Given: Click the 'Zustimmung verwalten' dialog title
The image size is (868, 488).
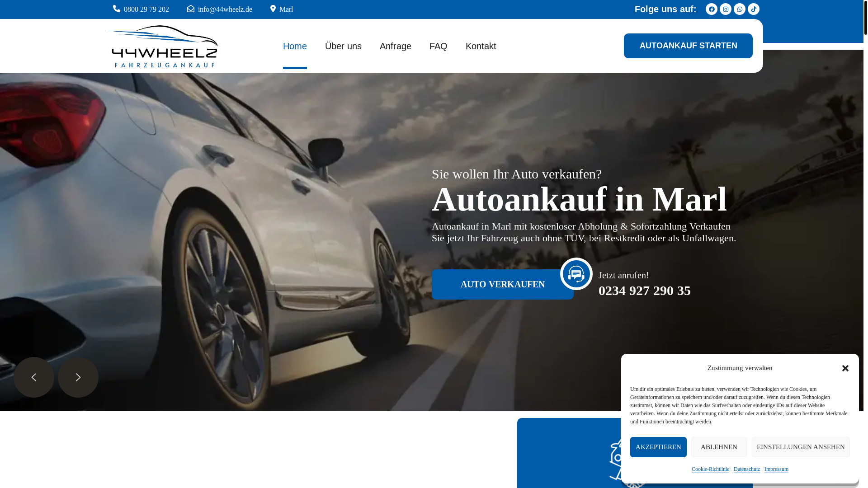Looking at the screenshot, I should click(x=740, y=368).
